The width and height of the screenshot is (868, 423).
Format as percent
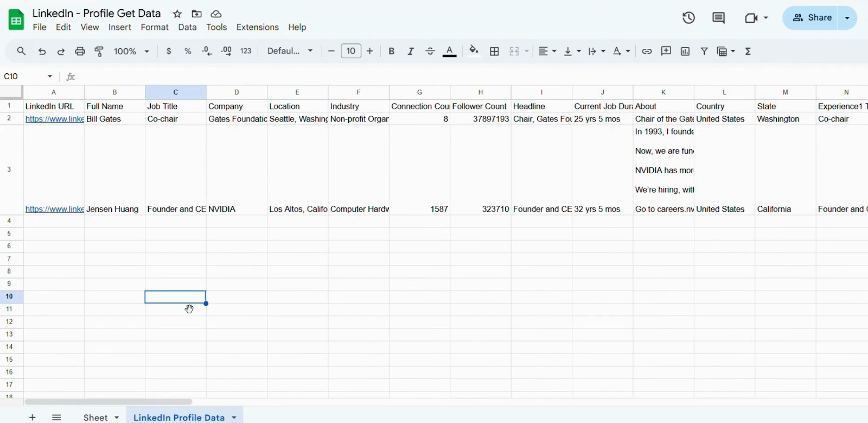[x=188, y=51]
